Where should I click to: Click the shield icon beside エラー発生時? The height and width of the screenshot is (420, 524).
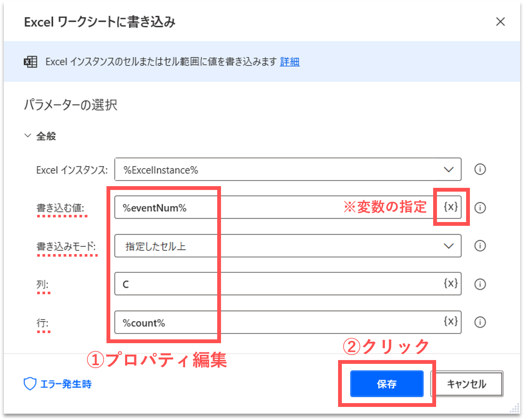(30, 384)
